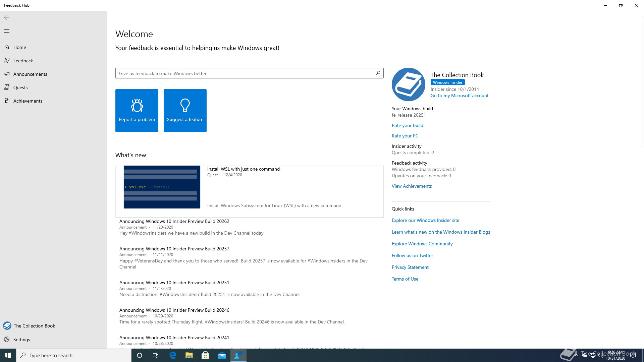Open Quests in the sidebar
644x362 pixels.
tap(54, 87)
